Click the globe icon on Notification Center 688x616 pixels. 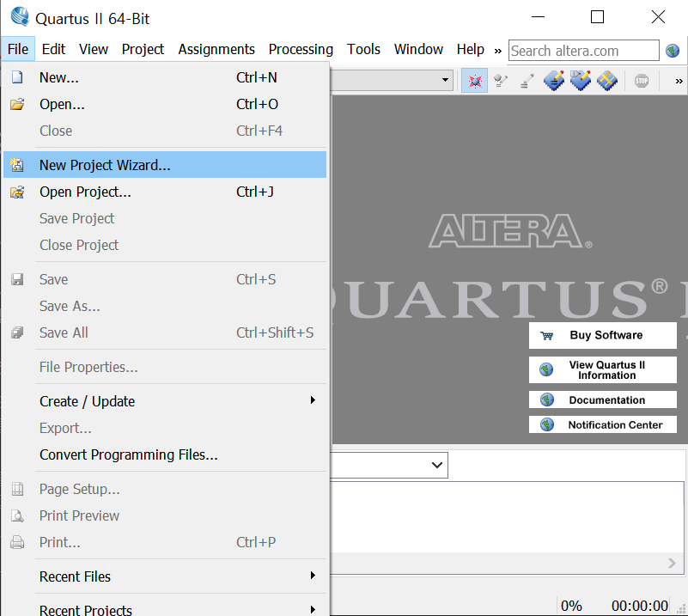(x=547, y=424)
